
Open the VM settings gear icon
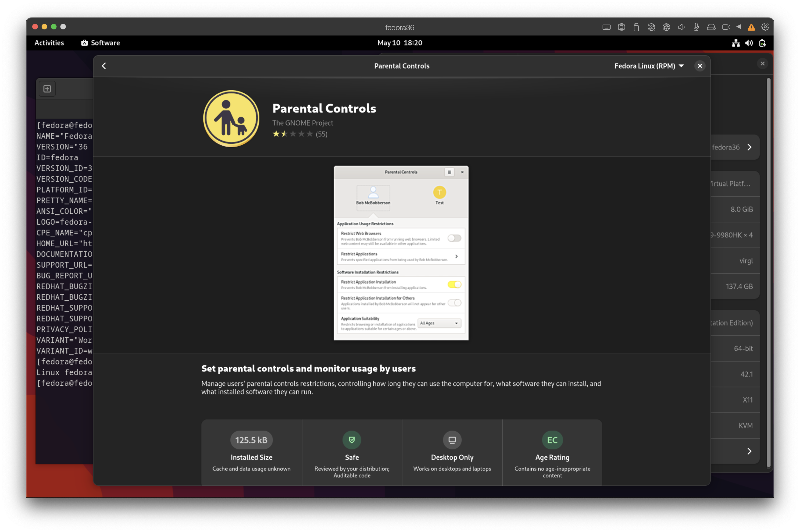click(x=765, y=27)
